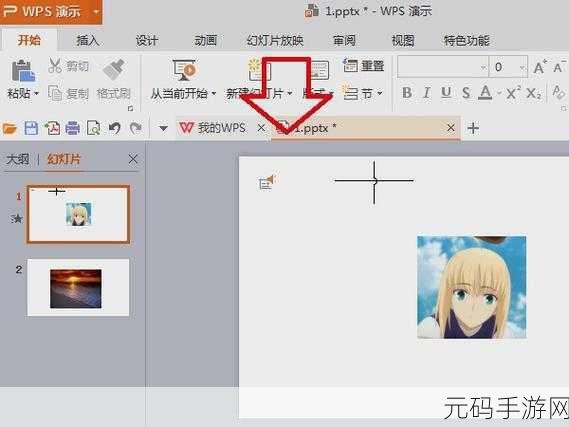Open the 动画 ribbon tab
This screenshot has height=427, width=569.
coord(205,40)
